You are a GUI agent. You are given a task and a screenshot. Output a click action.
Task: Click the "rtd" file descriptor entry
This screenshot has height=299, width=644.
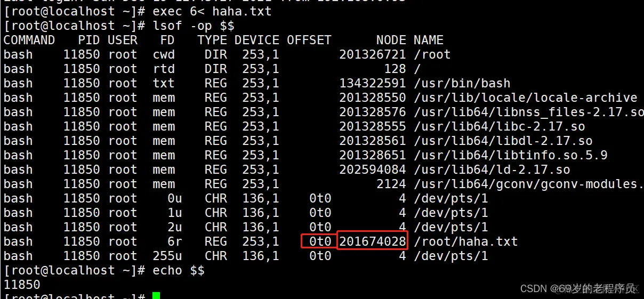click(164, 69)
